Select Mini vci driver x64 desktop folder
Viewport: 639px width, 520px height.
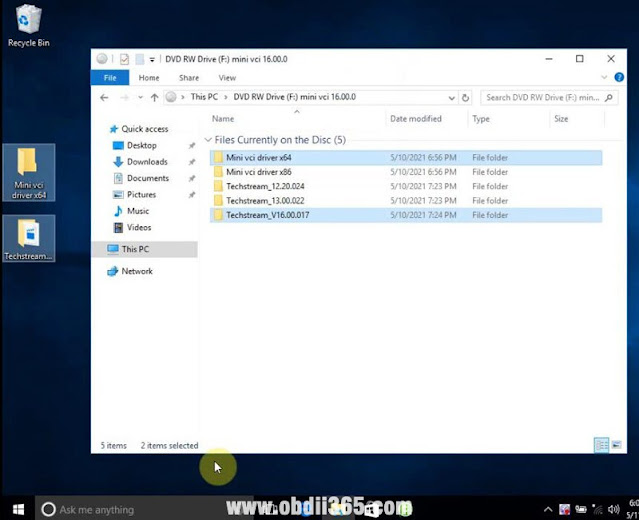point(29,172)
